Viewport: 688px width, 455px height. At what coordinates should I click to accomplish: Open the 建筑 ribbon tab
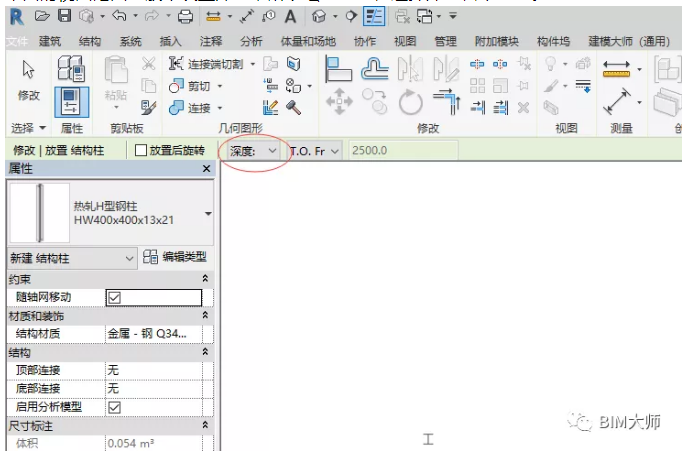[50, 42]
